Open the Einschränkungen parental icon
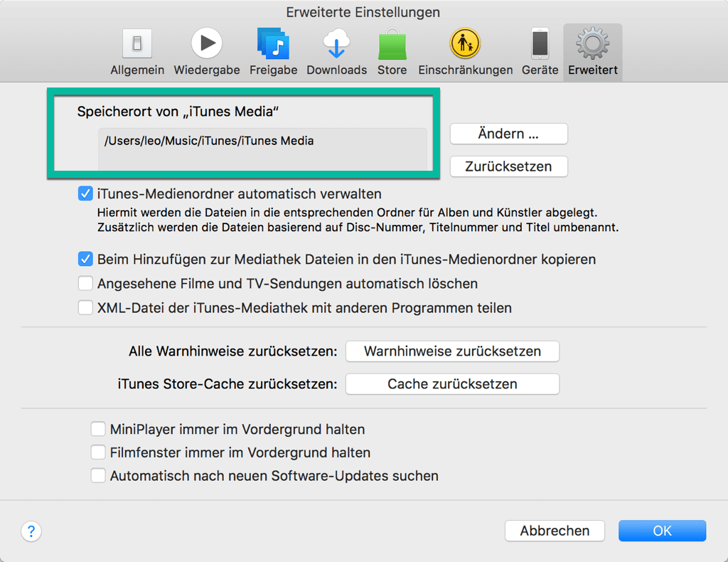The width and height of the screenshot is (728, 562). point(465,43)
